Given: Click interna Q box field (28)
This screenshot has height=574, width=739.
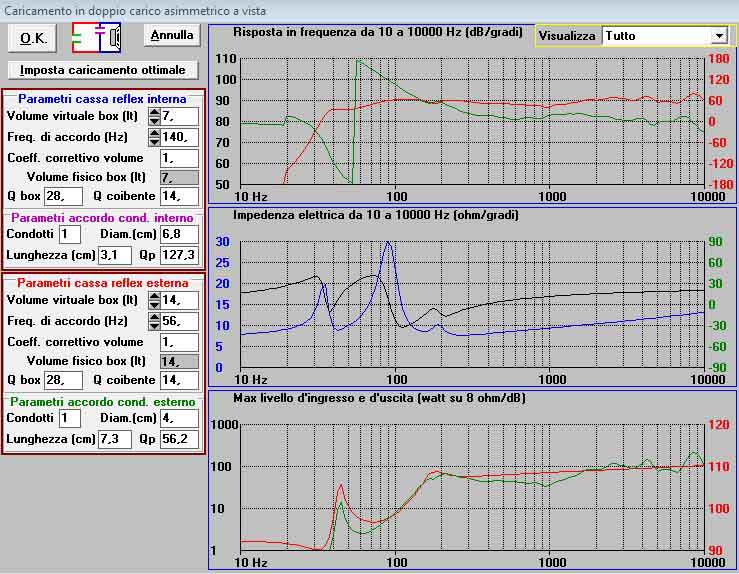Looking at the screenshot, I should 63,196.
